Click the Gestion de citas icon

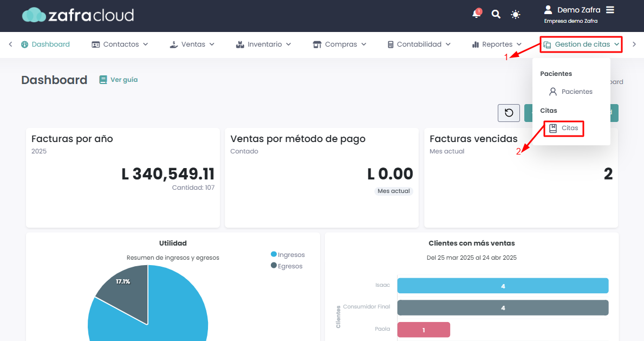pyautogui.click(x=547, y=44)
